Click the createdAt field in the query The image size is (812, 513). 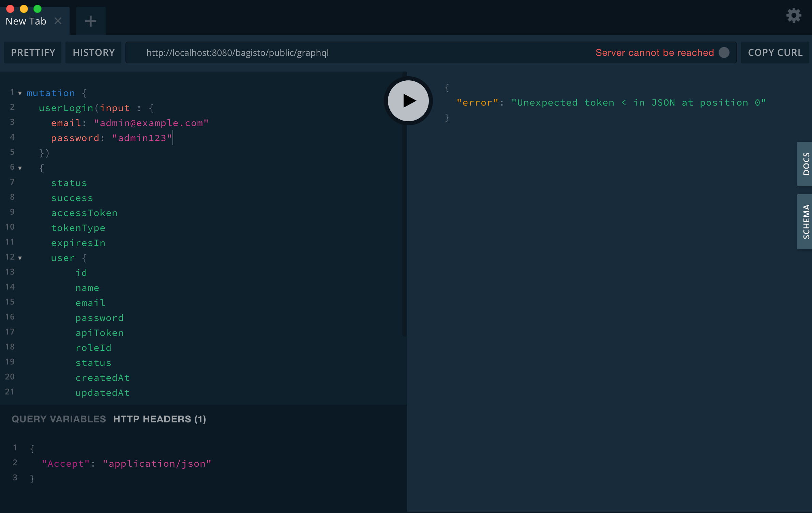click(103, 378)
